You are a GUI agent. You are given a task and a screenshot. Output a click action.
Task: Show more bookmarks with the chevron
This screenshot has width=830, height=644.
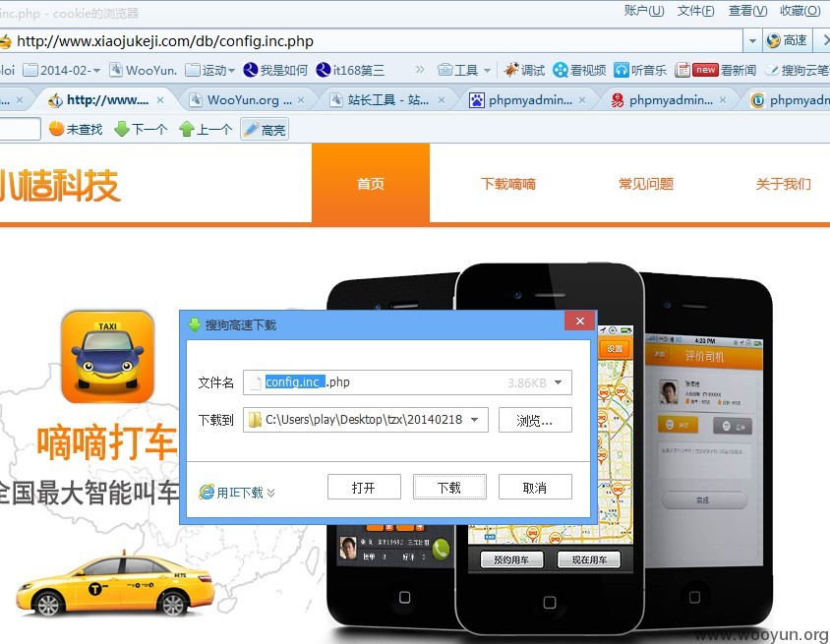[x=420, y=70]
